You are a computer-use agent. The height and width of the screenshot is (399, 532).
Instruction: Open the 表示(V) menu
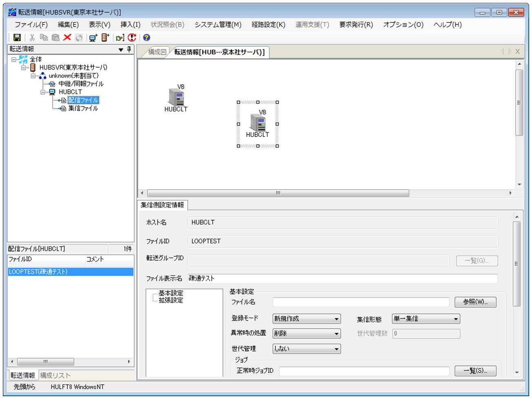coord(100,25)
